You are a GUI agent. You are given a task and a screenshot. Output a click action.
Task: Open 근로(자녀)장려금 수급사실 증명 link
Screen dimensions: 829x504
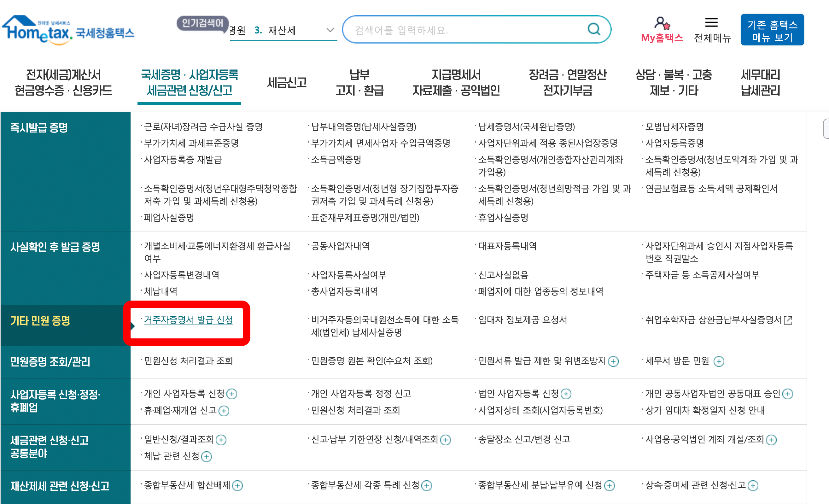(x=203, y=127)
